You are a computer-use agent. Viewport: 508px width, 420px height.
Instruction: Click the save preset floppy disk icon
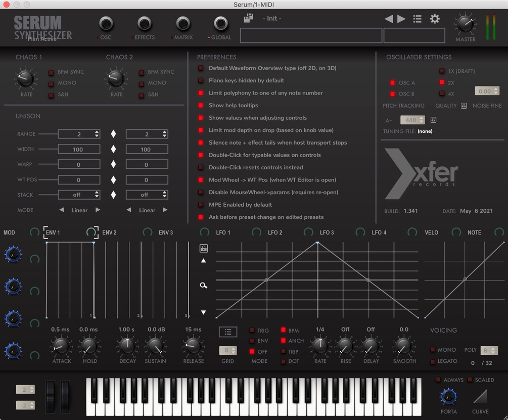point(248,18)
